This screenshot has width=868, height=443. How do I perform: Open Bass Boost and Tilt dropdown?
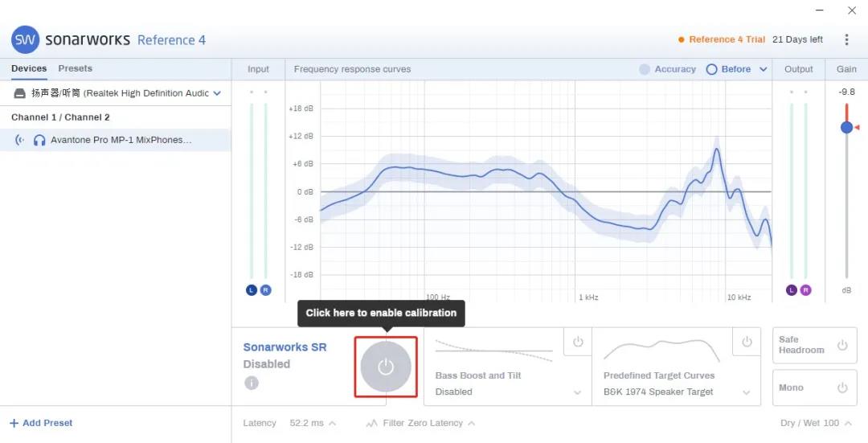(x=577, y=392)
